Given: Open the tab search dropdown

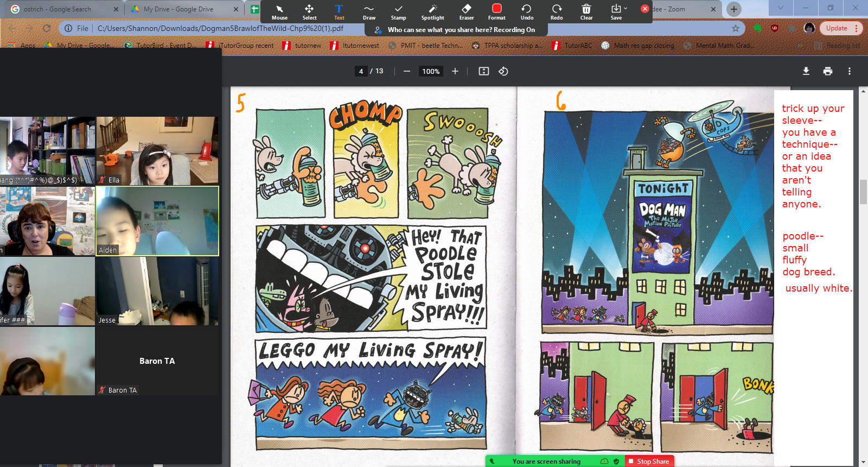Looking at the screenshot, I should tap(780, 8).
